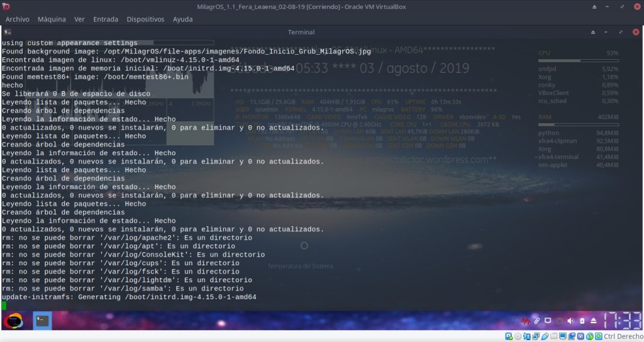The height and width of the screenshot is (342, 644).
Task: Roll up the VirtualBox window with eject button
Action: [x=594, y=6]
